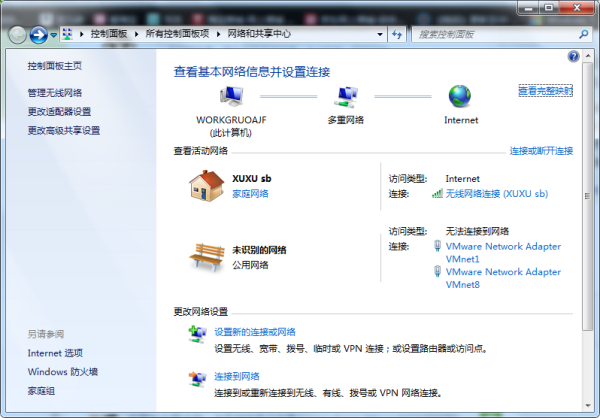Open VMware Network Adapter VMnet8 link
The width and height of the screenshot is (600, 418).
(503, 278)
